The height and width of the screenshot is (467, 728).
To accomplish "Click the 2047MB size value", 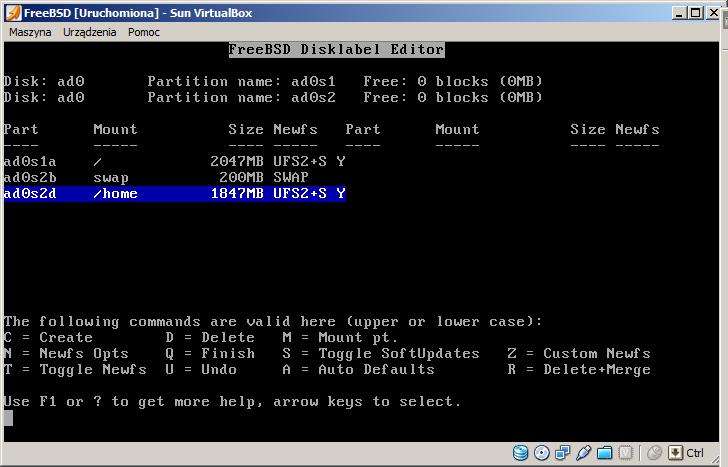I will (x=237, y=162).
